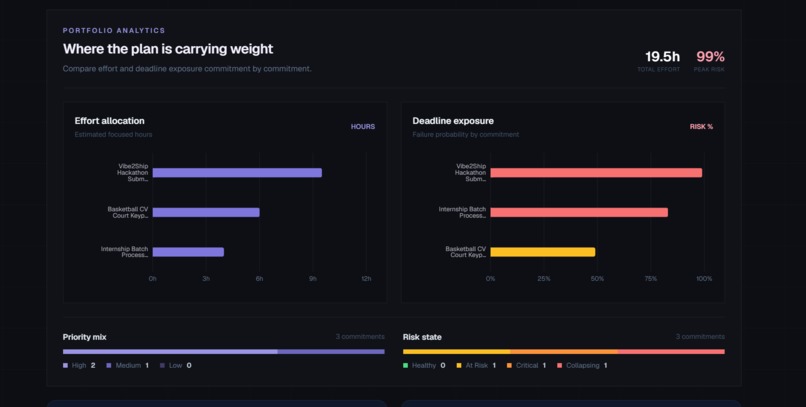Click the Basketball CV label in Effort chart
806x407 pixels.
(128, 212)
